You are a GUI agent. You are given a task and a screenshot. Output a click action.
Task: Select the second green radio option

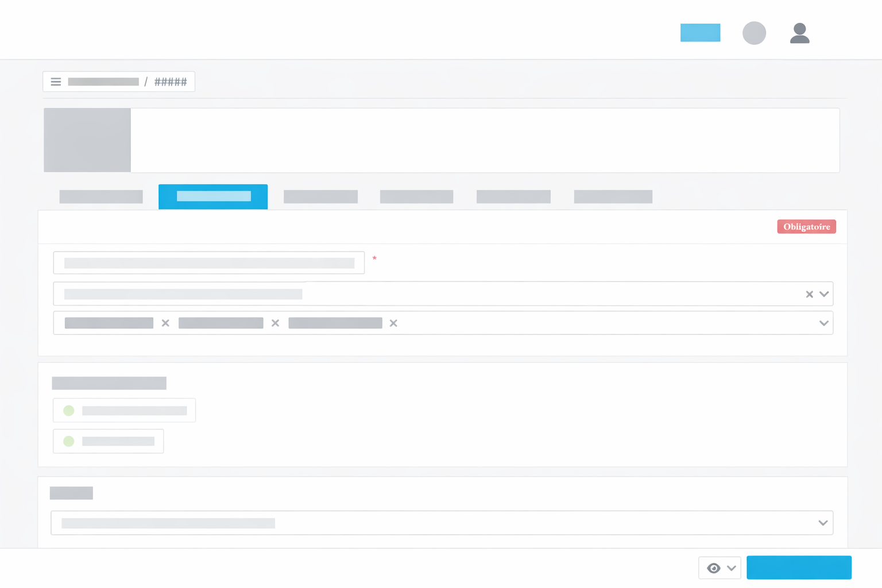click(x=69, y=441)
